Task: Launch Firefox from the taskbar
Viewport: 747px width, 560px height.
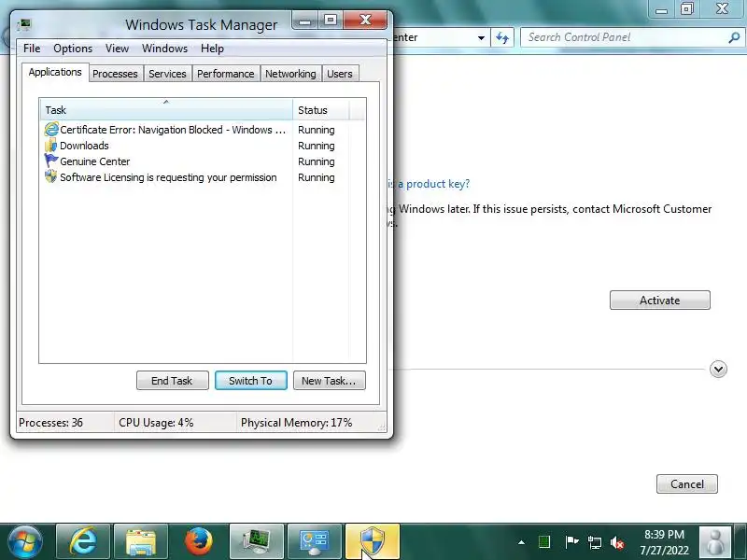Action: tap(199, 541)
